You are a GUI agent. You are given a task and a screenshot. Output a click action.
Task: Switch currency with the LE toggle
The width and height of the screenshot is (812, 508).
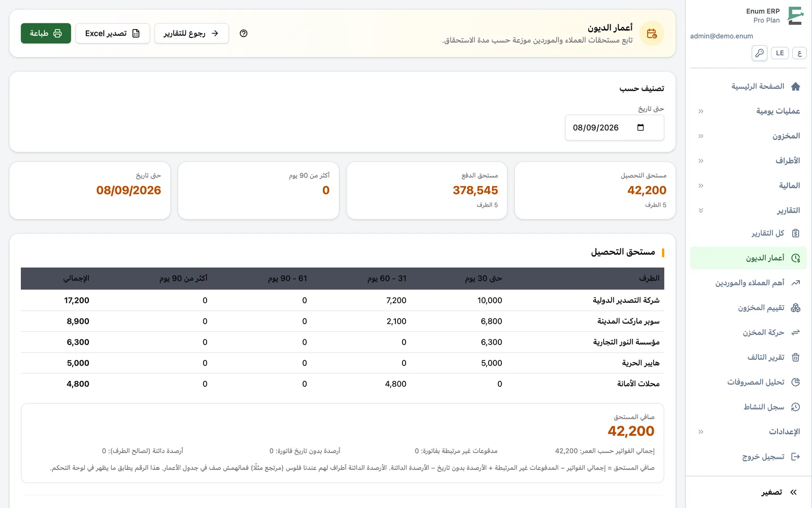pos(780,53)
